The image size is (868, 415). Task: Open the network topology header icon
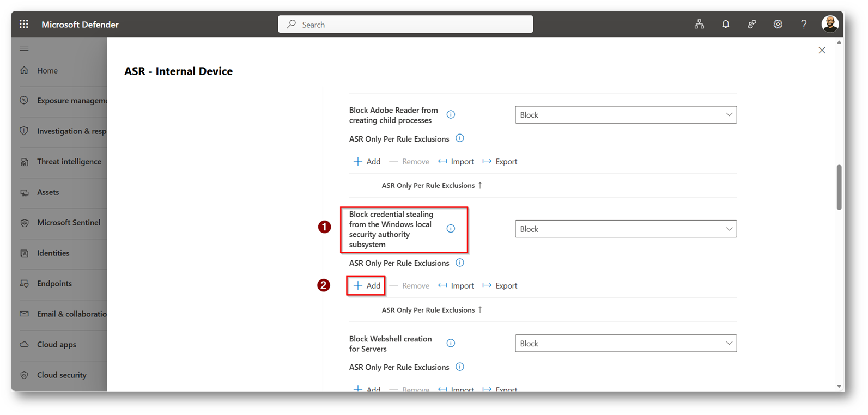tap(699, 24)
